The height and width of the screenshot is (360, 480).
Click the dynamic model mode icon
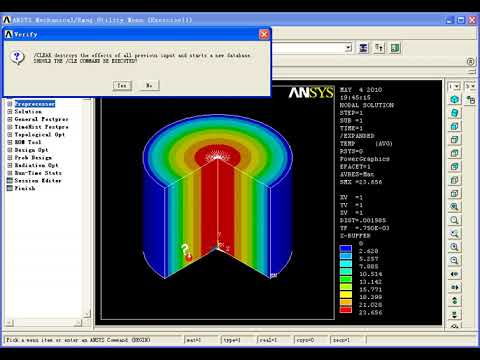click(470, 99)
